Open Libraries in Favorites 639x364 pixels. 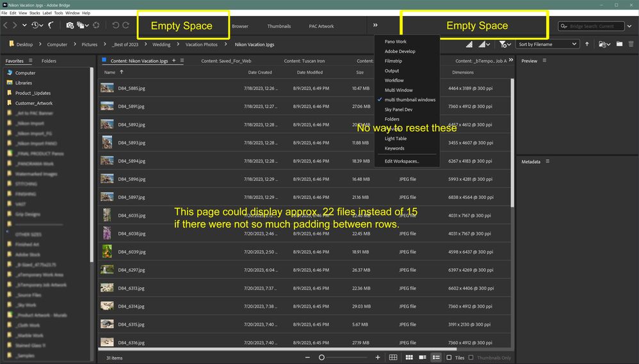tap(24, 83)
